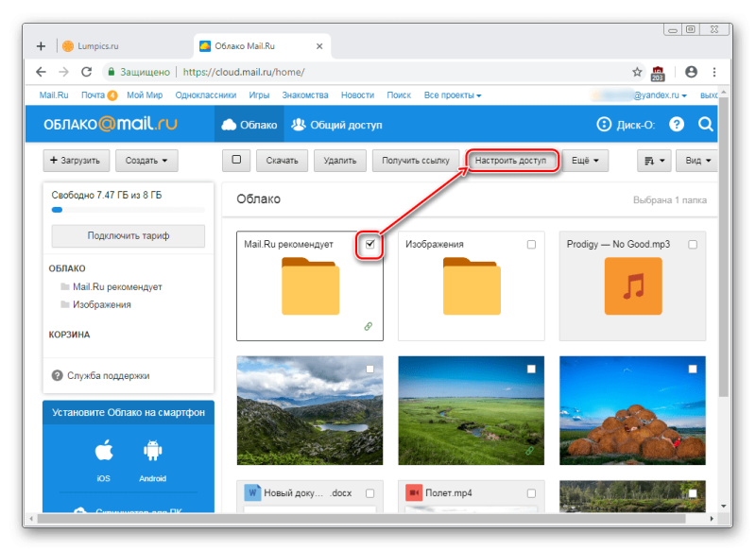Image resolution: width=756 pixels, height=551 pixels.
Task: Open the Chrome three-dot menu
Action: 714,72
